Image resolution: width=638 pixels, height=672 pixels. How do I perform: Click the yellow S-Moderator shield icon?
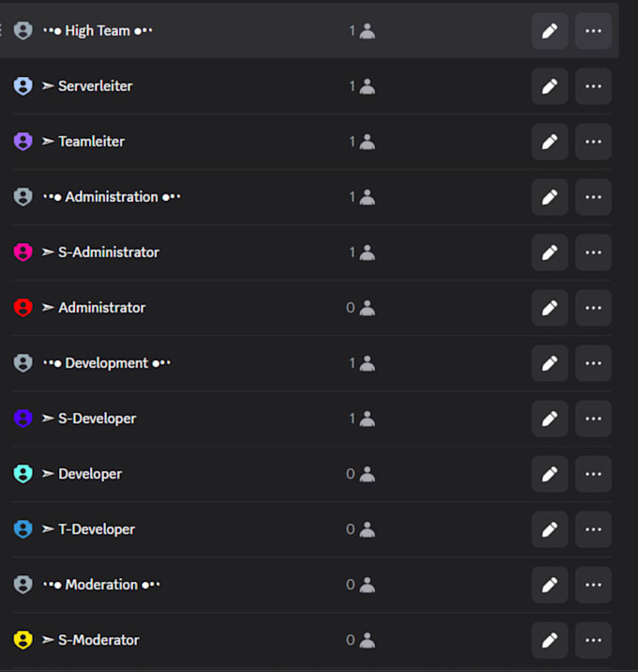coord(23,640)
